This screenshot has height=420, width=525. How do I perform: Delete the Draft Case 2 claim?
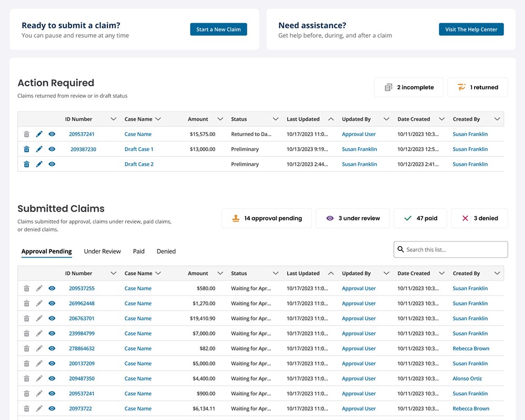coord(26,164)
